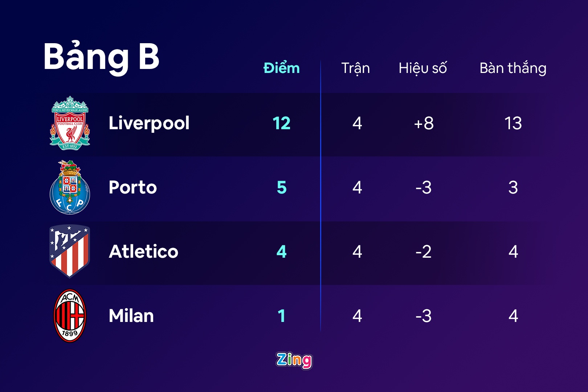Click the Milan team name
Image resolution: width=588 pixels, height=392 pixels.
tap(131, 316)
